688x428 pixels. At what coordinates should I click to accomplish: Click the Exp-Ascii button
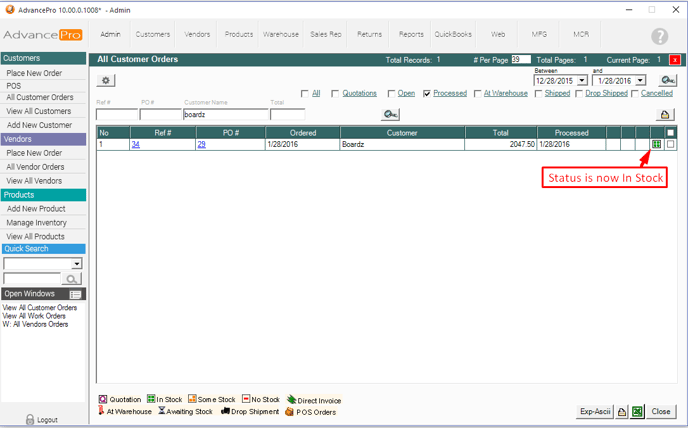pyautogui.click(x=594, y=411)
